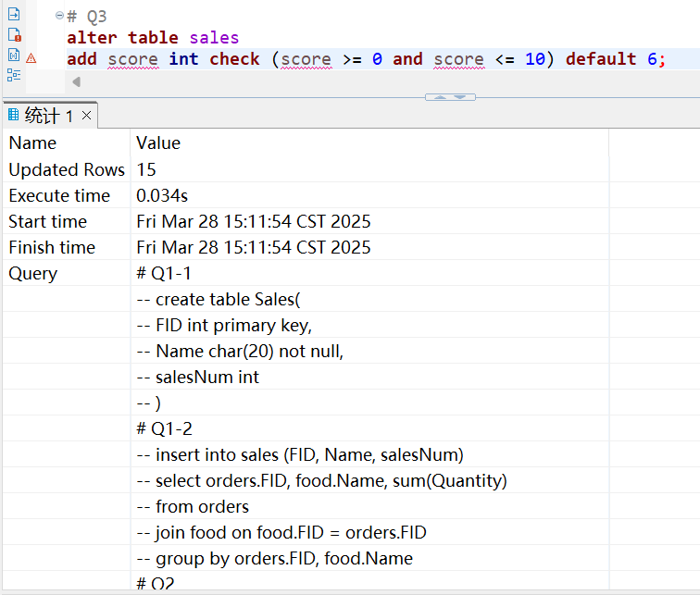Place cursor on 'sales' in the editor

(x=214, y=38)
